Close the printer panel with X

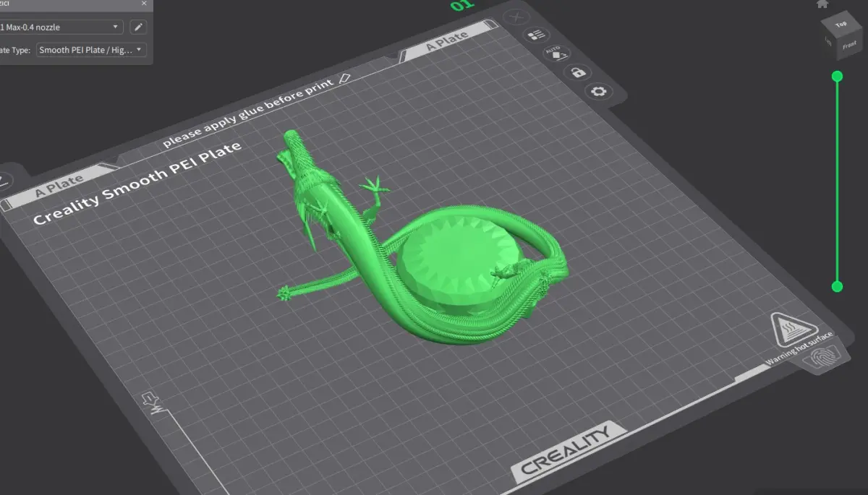(x=143, y=4)
